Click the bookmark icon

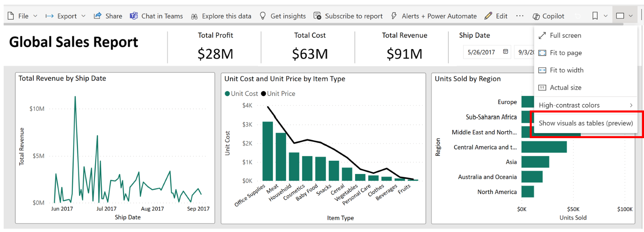[x=595, y=16]
